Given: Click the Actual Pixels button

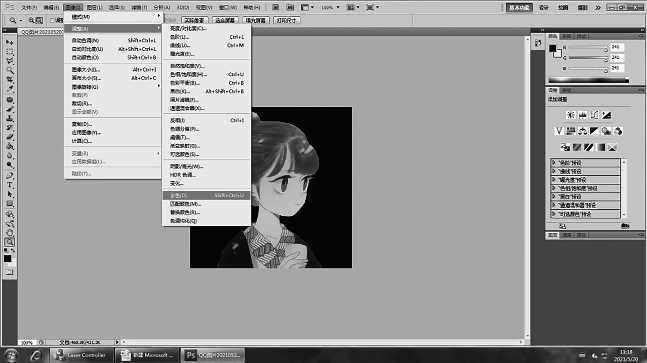Looking at the screenshot, I should pyautogui.click(x=194, y=20).
